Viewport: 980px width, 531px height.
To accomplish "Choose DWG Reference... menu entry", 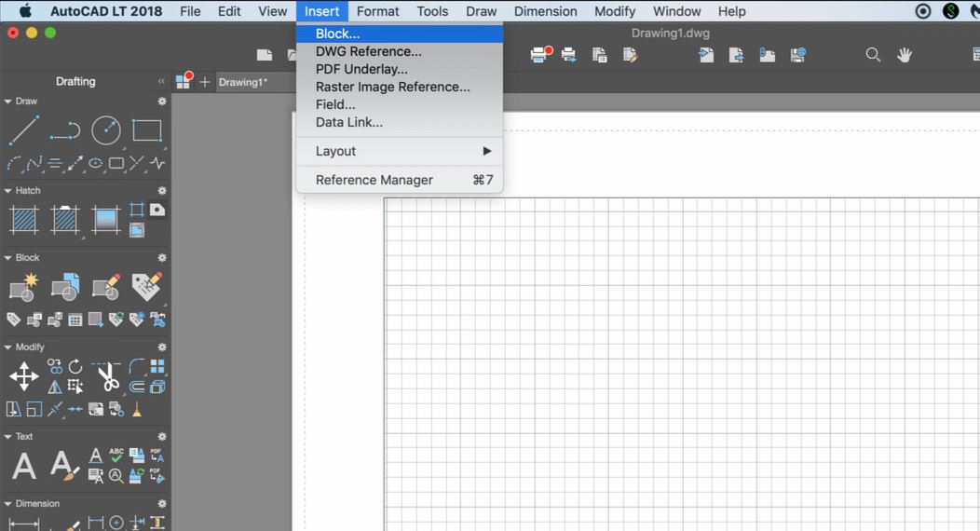I will 400,51.
